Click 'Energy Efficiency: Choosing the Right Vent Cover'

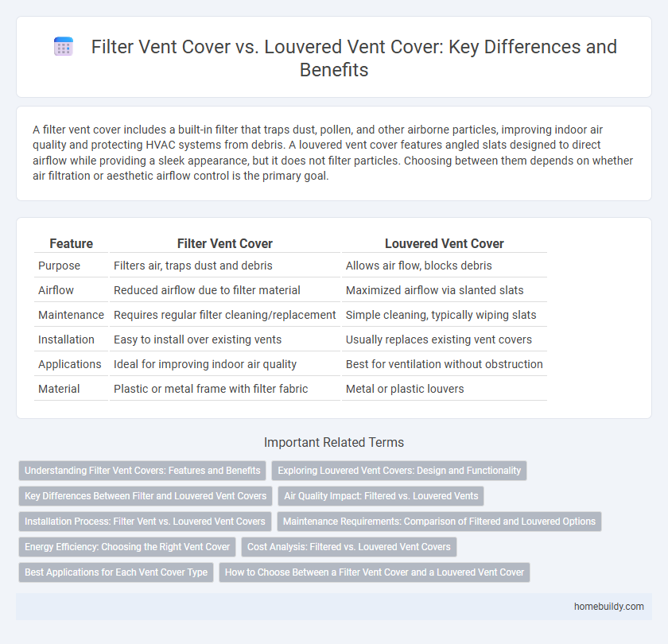(126, 547)
